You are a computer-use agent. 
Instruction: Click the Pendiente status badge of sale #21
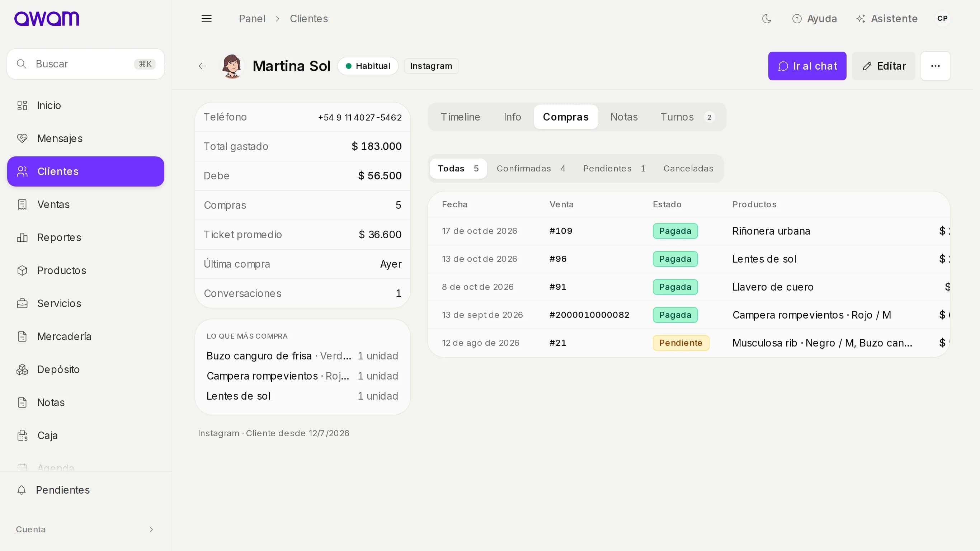pos(680,343)
